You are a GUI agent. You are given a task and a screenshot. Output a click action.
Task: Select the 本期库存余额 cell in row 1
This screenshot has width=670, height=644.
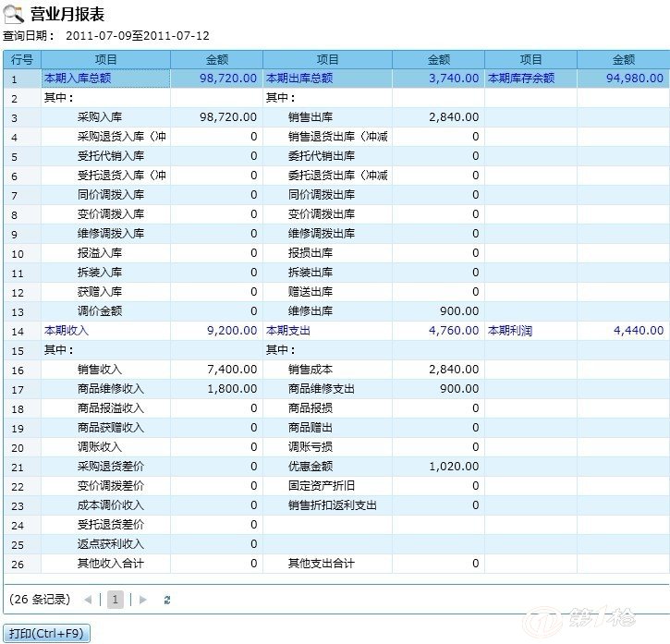pyautogui.click(x=521, y=79)
